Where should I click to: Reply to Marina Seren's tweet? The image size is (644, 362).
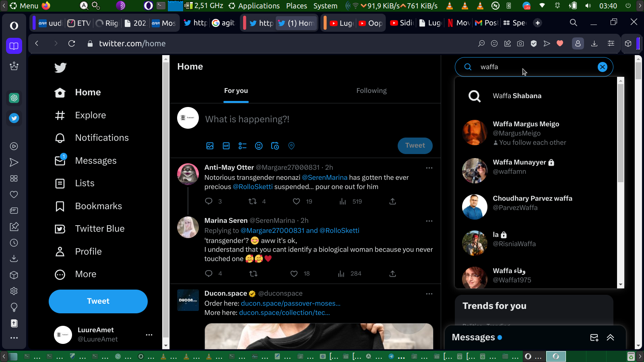pos(208,274)
